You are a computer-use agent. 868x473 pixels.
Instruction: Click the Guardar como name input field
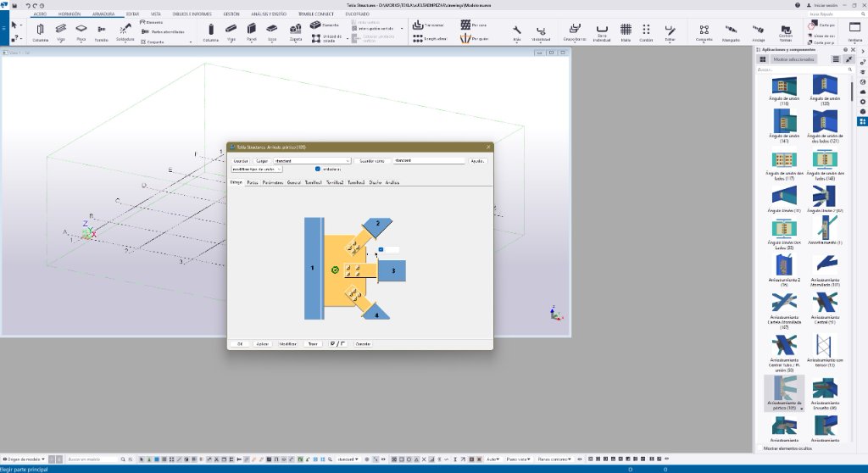tap(429, 160)
